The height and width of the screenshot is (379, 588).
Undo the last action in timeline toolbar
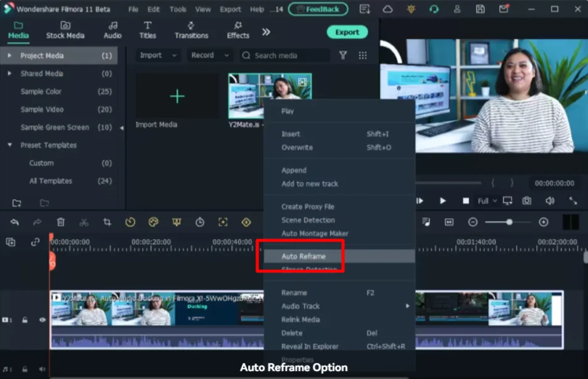coord(15,222)
